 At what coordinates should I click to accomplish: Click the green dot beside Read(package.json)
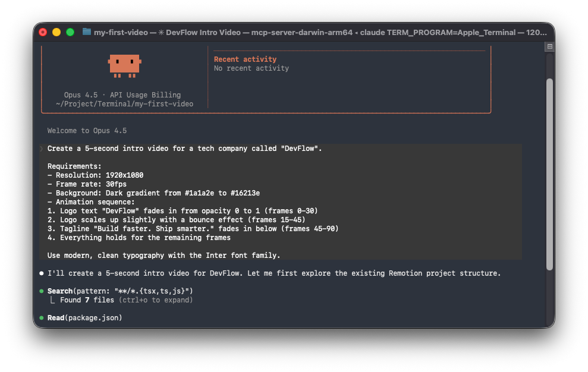pos(40,317)
